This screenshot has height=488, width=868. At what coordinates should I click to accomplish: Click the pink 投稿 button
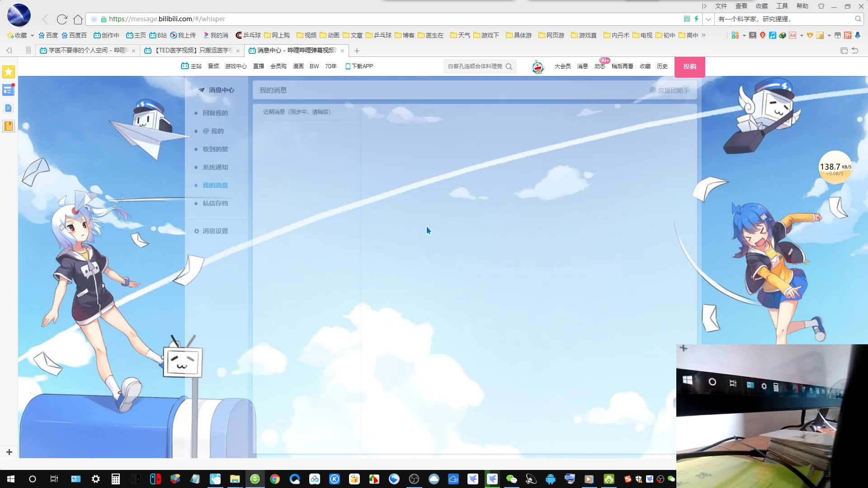tap(689, 66)
